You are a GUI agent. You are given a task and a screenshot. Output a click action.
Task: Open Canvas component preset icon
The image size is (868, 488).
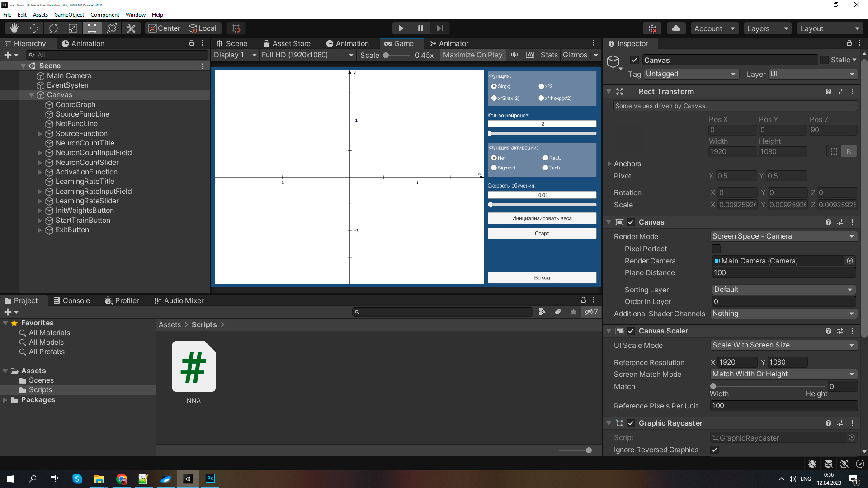pyautogui.click(x=840, y=222)
